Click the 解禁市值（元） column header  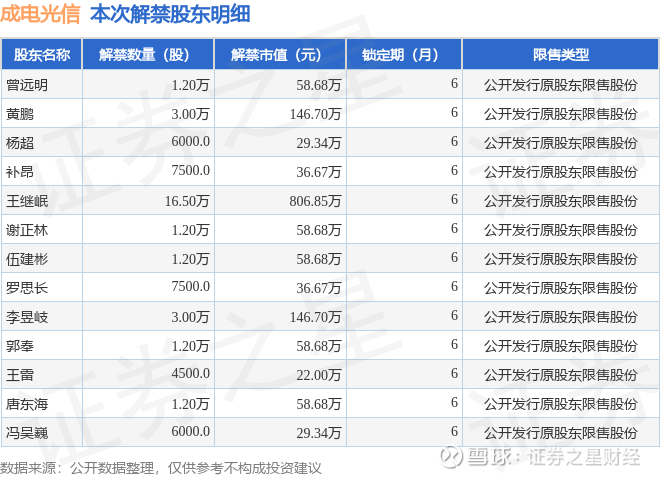tap(280, 55)
